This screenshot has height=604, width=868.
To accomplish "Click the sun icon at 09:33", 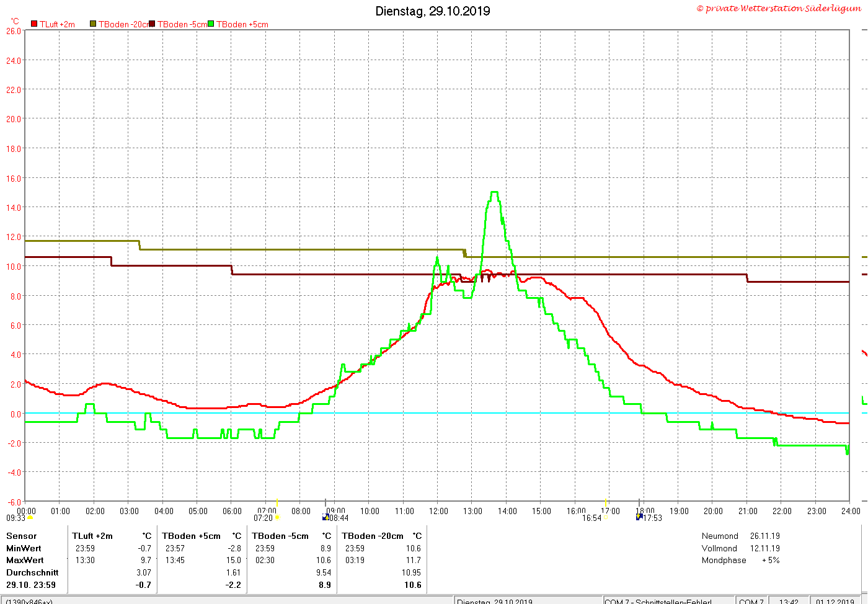I will [30, 518].
